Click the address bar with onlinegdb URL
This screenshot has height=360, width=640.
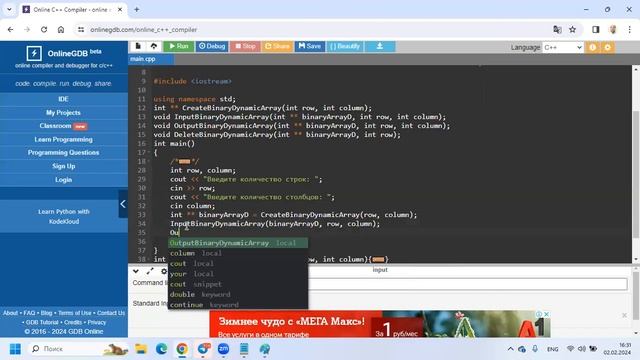tap(314, 30)
